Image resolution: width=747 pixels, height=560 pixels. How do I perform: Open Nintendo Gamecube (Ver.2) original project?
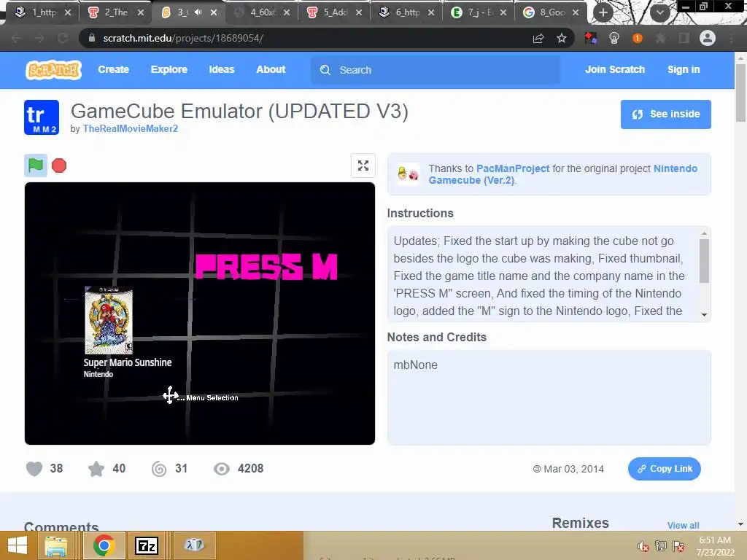coord(562,174)
